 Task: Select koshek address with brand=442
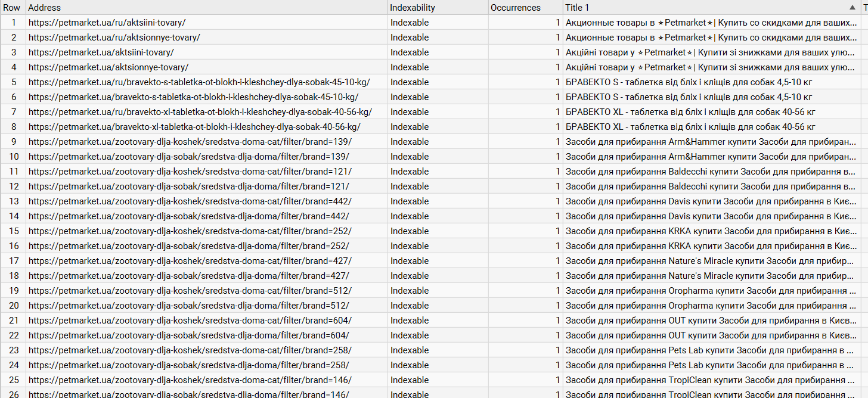point(190,201)
